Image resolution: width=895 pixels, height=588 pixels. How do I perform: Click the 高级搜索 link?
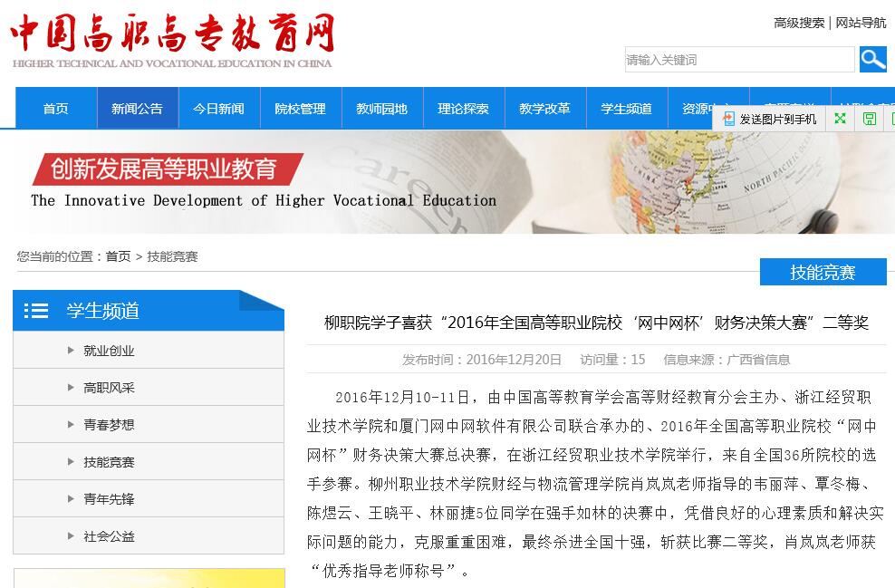pyautogui.click(x=799, y=23)
